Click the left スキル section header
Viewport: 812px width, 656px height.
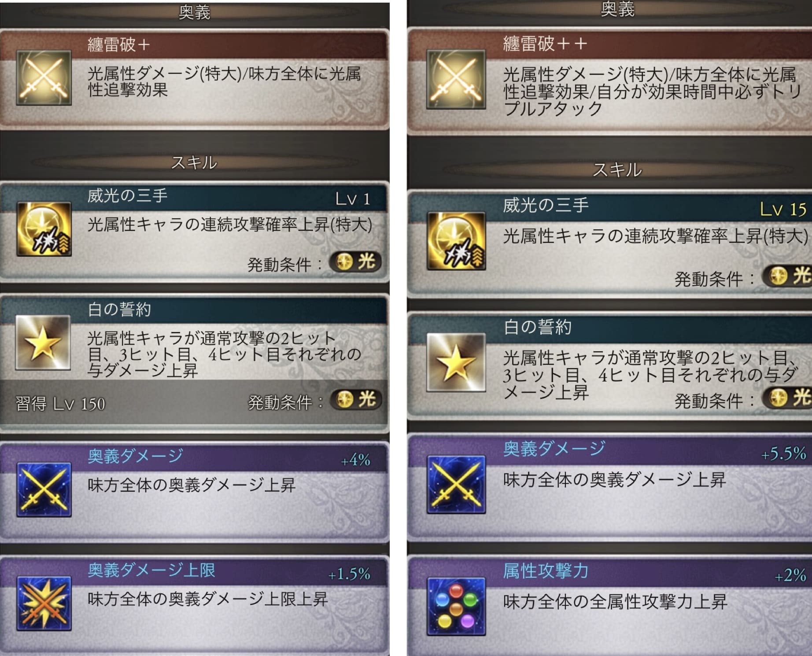194,163
